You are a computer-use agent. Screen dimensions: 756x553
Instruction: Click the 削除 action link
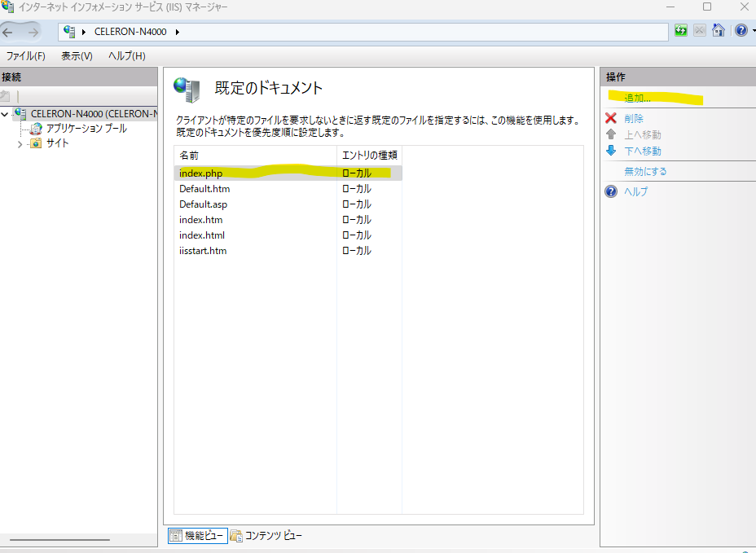[x=634, y=119]
